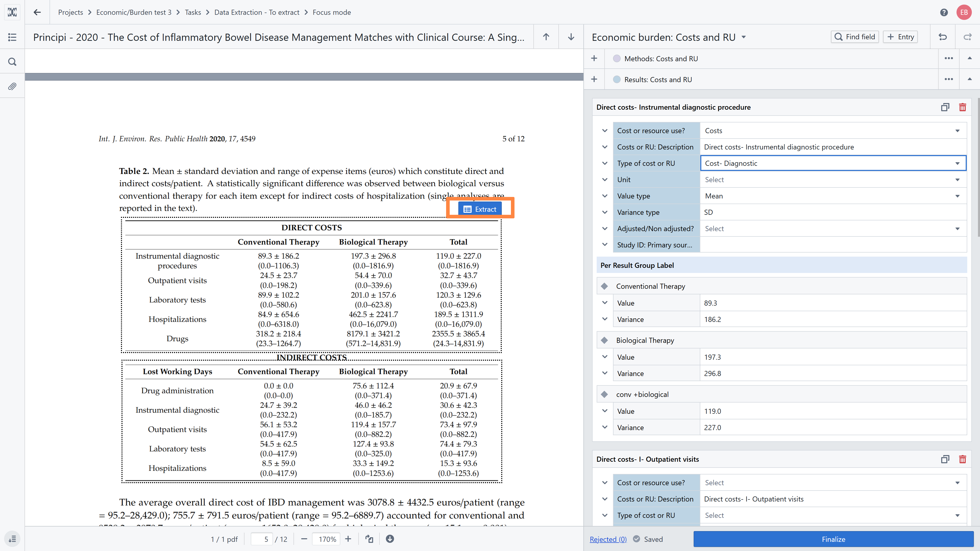Click the panel toggle icon at bottom left
Image resolution: width=980 pixels, height=551 pixels.
point(12,539)
